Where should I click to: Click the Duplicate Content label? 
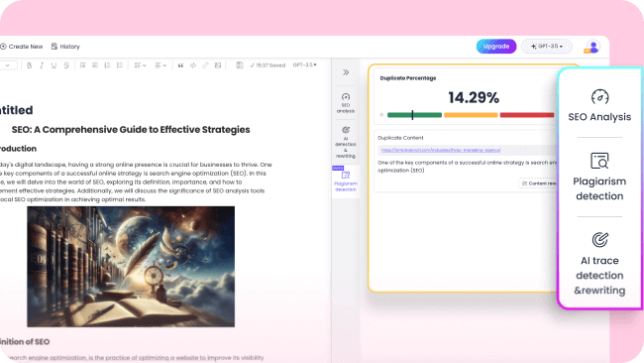[x=400, y=138]
